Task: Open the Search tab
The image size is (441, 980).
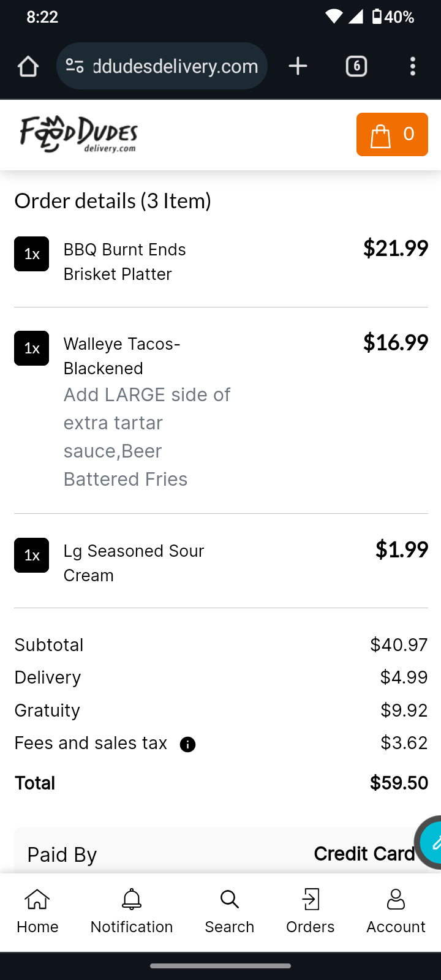Action: pos(230,912)
